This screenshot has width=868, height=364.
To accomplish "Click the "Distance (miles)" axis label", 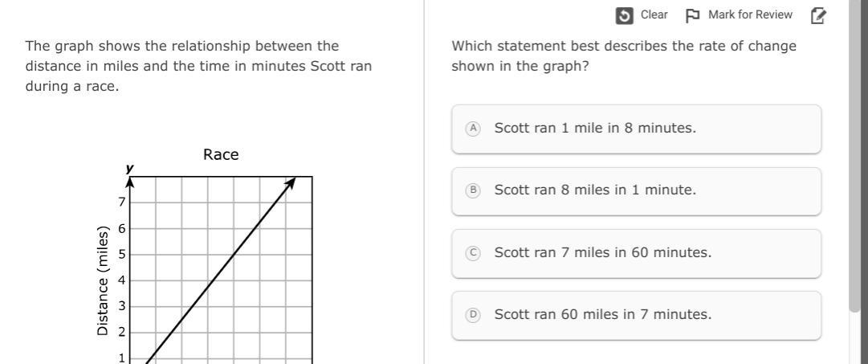I will (103, 281).
